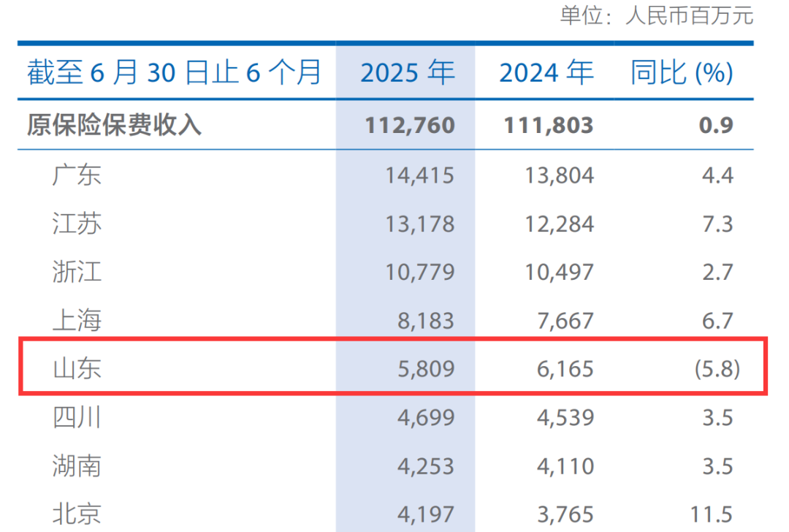Click value 10,779 for 浙江

click(x=419, y=273)
